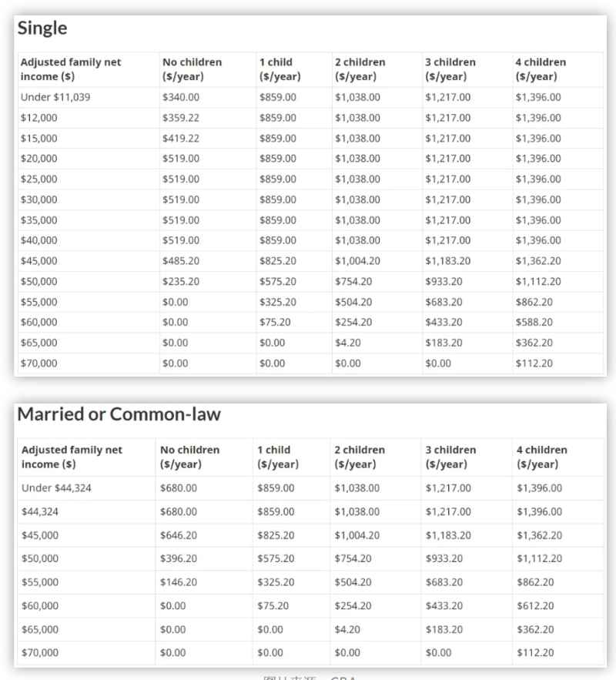Click the $485.20 value in Single table
Screen dimensions: 616x680
click(181, 261)
